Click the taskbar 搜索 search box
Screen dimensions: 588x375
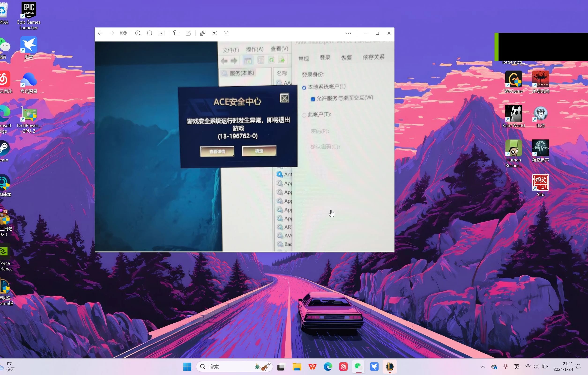click(234, 367)
